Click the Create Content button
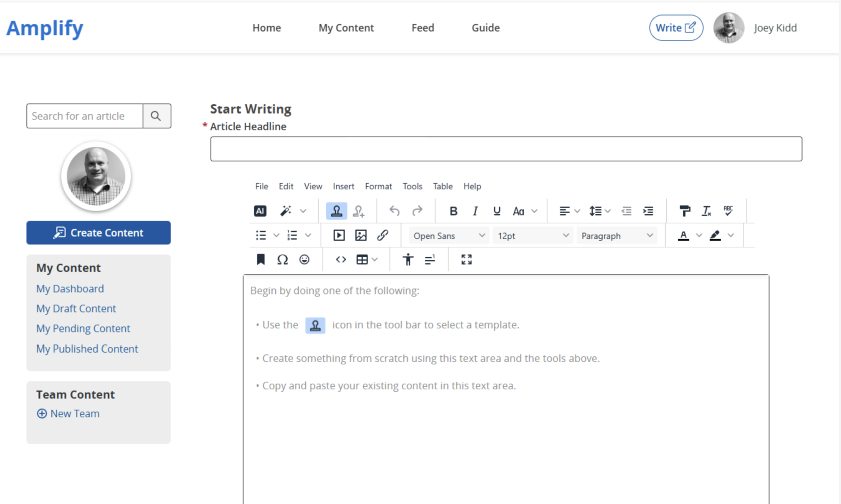Image resolution: width=841 pixels, height=504 pixels. [x=98, y=233]
